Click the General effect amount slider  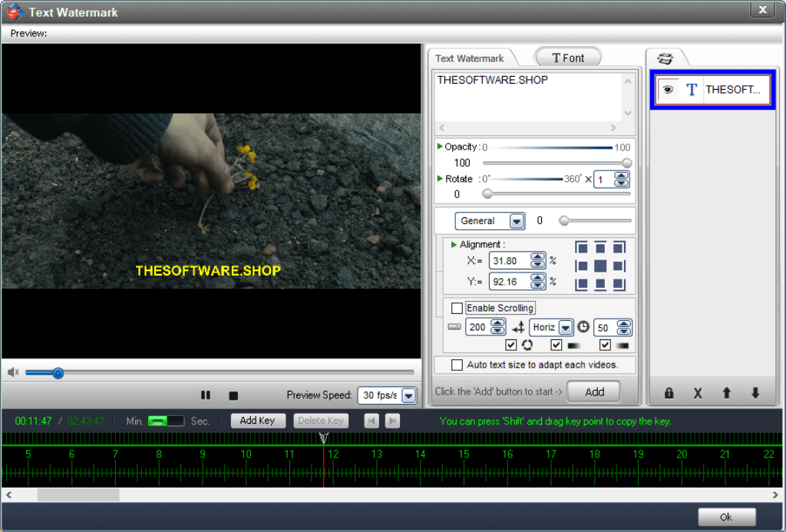click(564, 221)
